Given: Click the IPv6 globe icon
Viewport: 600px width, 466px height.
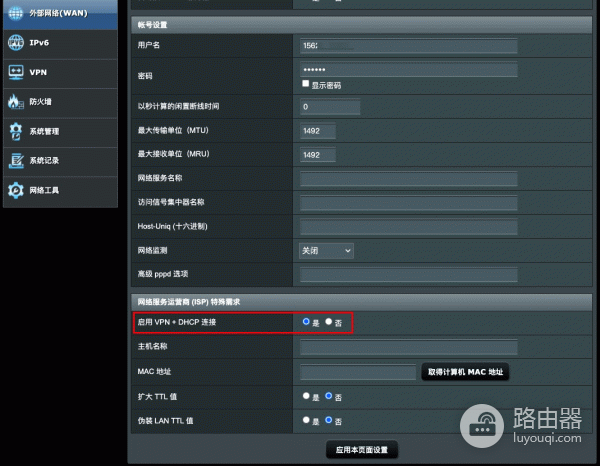Looking at the screenshot, I should pos(16,43).
